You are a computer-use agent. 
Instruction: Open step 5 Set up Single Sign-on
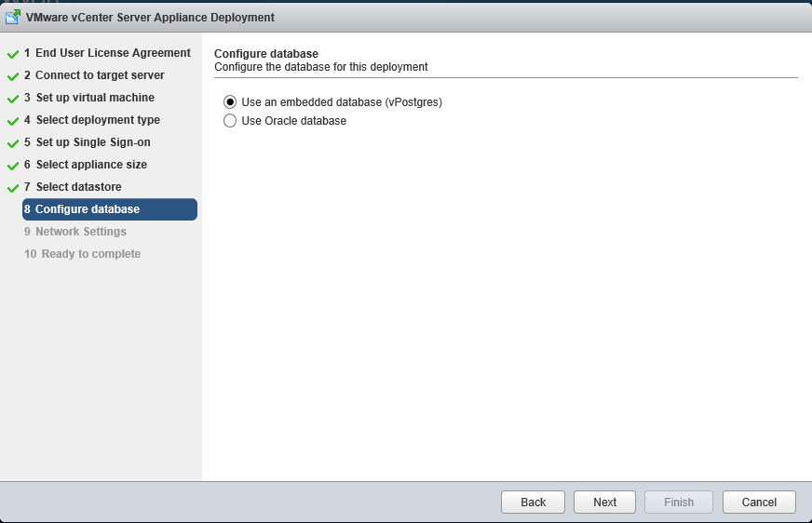coord(87,142)
